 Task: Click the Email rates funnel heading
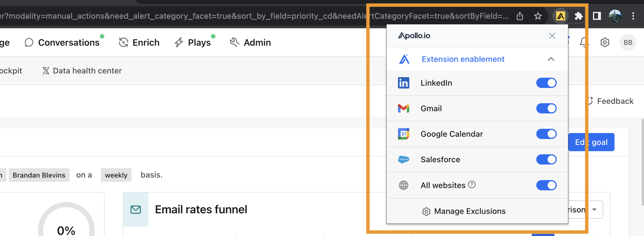201,210
